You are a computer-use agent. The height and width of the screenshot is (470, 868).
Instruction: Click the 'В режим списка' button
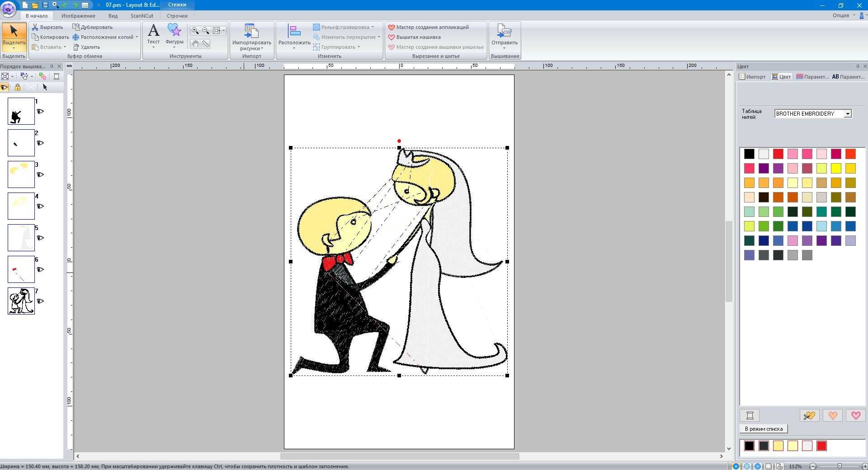coord(764,429)
